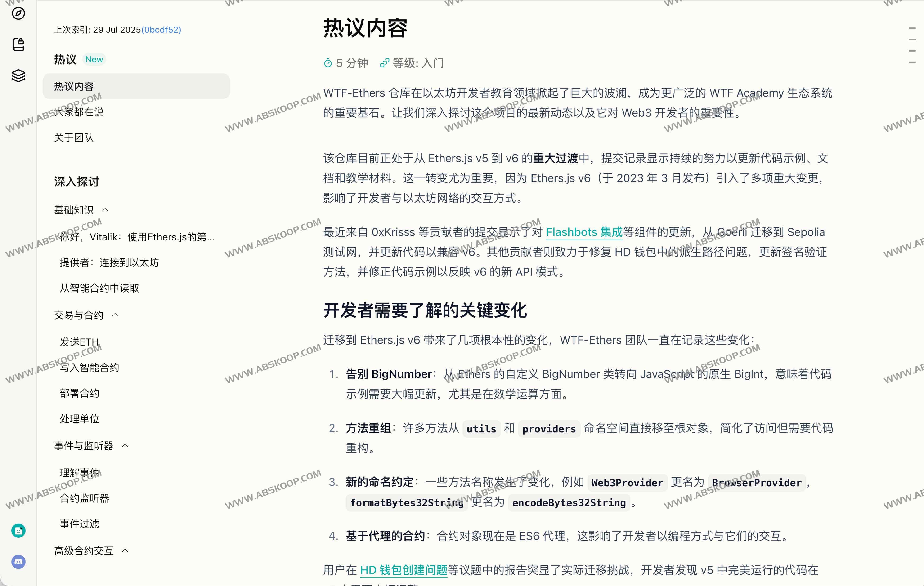
Task: Open the Flashbots 集成 link
Action: click(584, 232)
